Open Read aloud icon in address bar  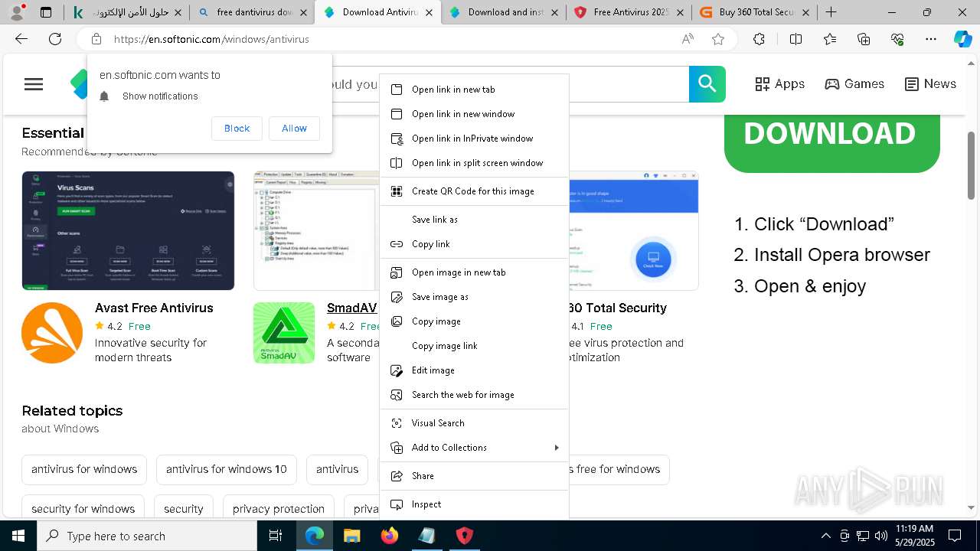(x=688, y=39)
